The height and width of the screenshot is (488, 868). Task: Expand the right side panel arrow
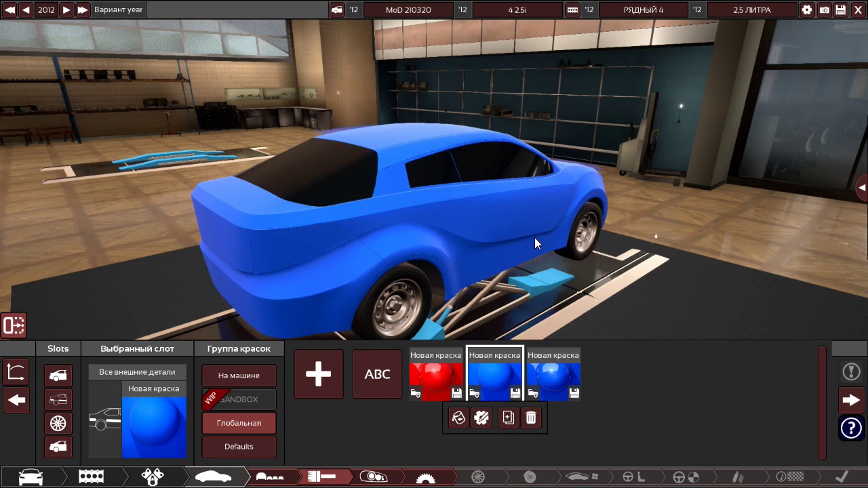pos(862,187)
